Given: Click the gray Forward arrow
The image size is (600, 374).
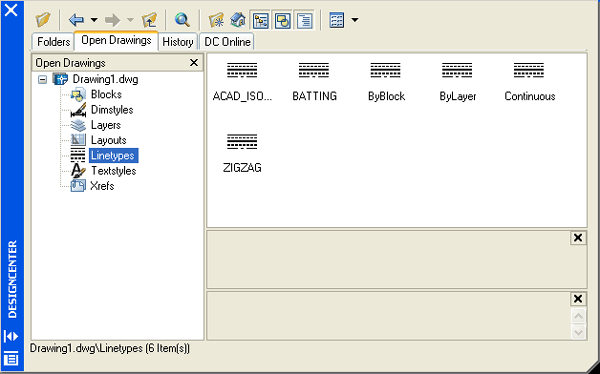Looking at the screenshot, I should tap(112, 20).
